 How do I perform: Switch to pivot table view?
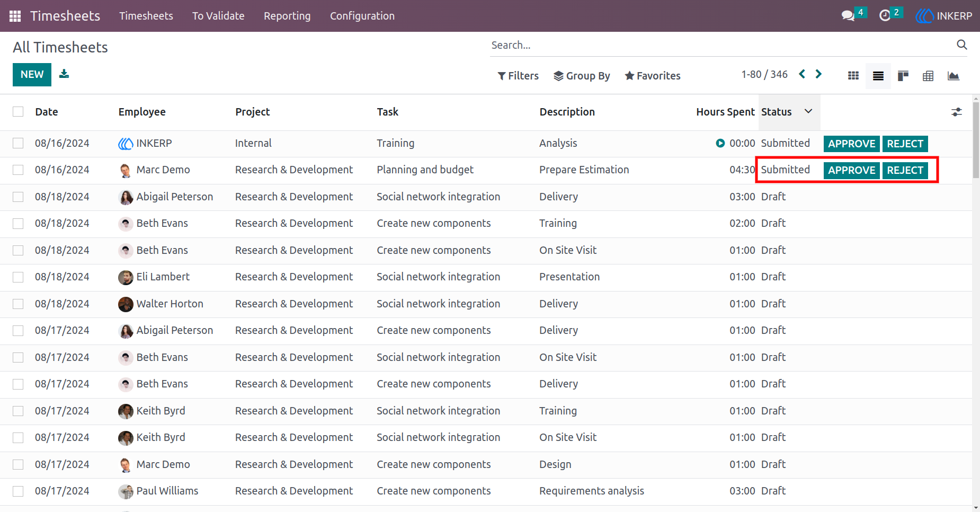[928, 76]
